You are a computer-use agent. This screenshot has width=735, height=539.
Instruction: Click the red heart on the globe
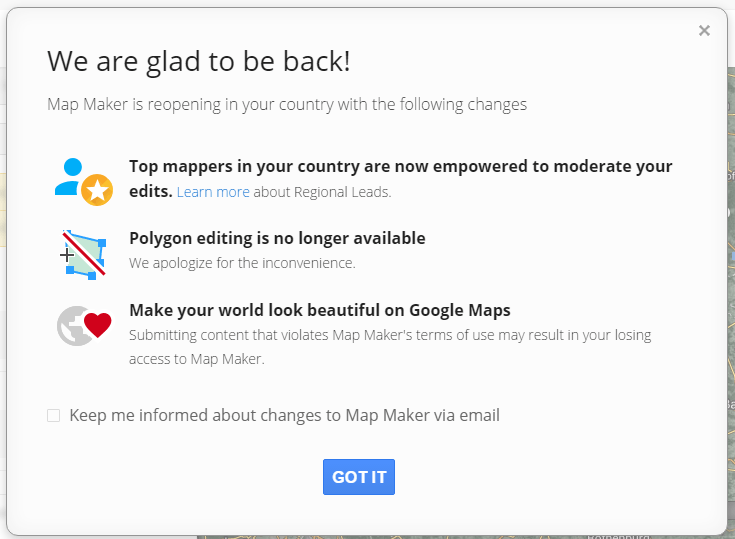pyautogui.click(x=97, y=324)
